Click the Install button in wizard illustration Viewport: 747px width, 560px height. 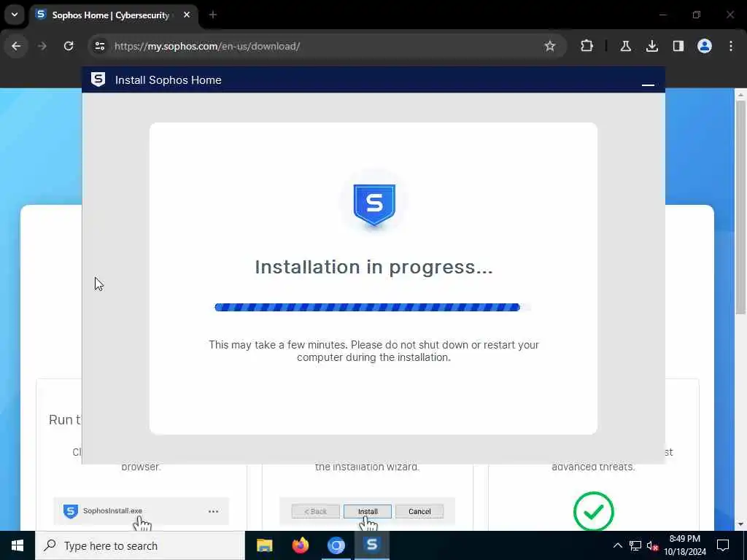368,512
